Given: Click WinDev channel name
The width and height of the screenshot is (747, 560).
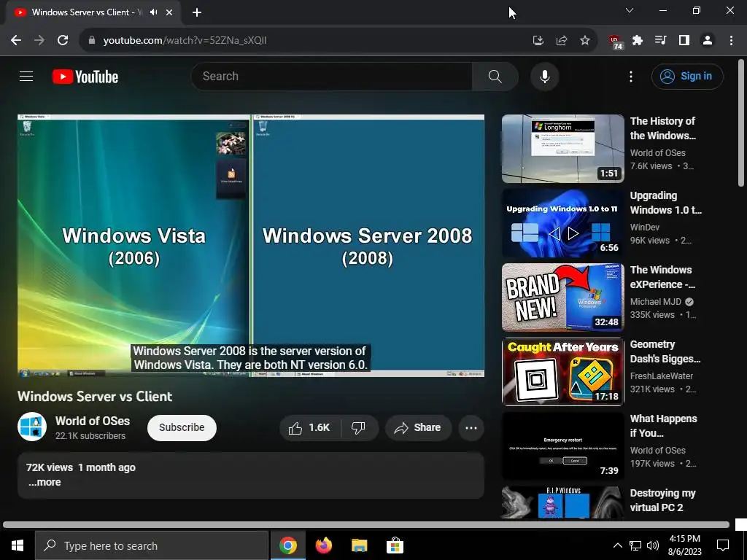Looking at the screenshot, I should [x=645, y=227].
